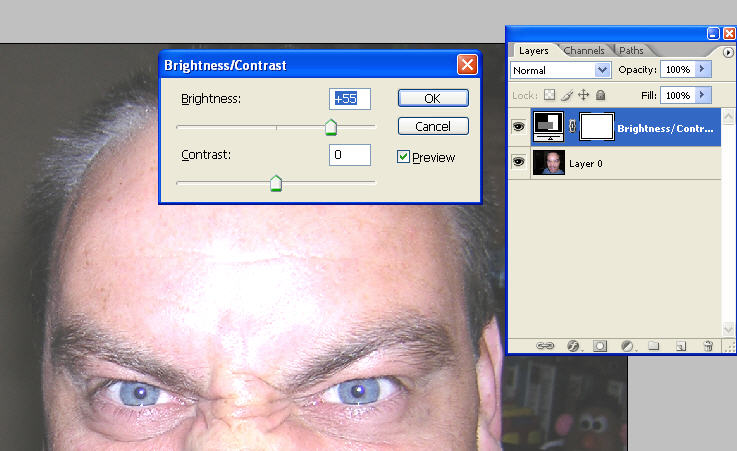The width and height of the screenshot is (737, 451).
Task: Open the add layer style (fx) menu
Action: point(573,346)
